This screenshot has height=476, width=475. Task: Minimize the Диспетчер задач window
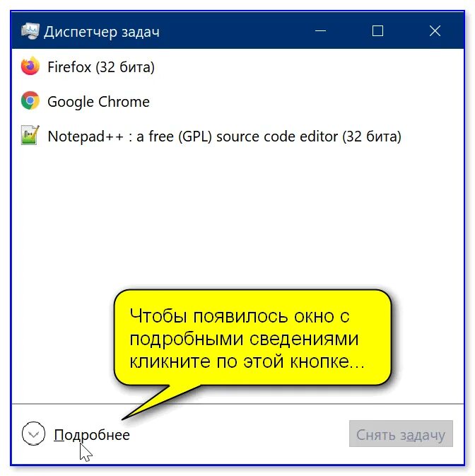(x=320, y=31)
